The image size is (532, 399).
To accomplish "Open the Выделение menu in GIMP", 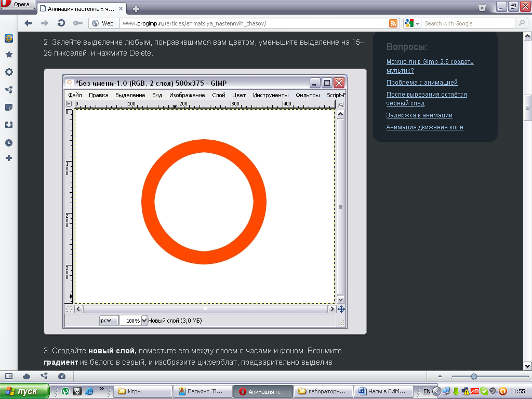I will (x=130, y=95).
